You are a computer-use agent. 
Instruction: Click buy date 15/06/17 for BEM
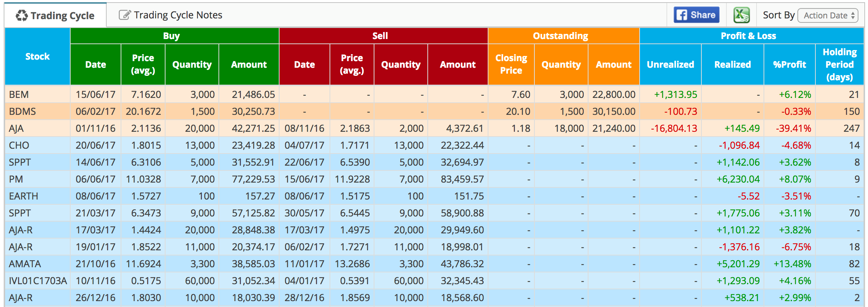click(x=96, y=95)
